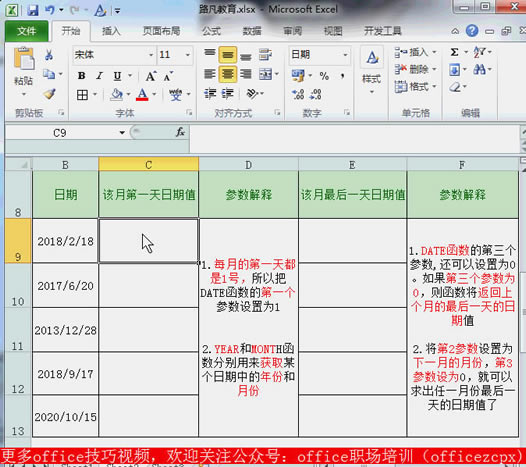Image resolution: width=526 pixels, height=467 pixels.
Task: Open the number format dropdown showing 日期
Action: [319, 54]
